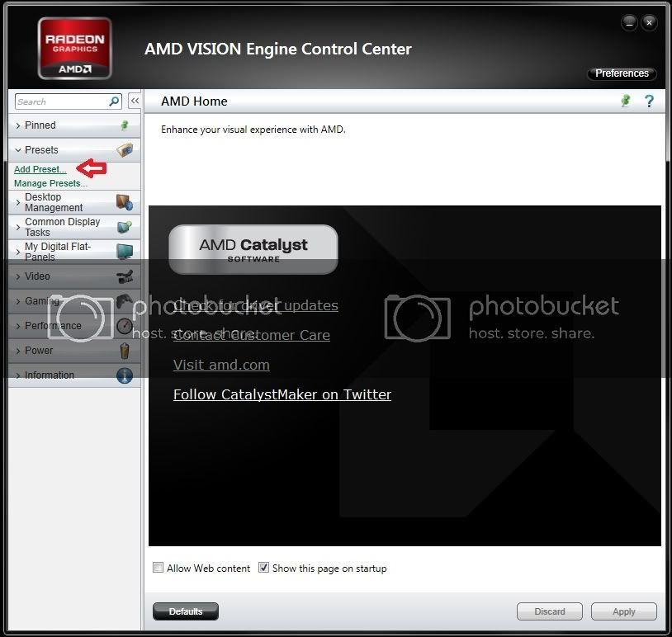Screen dimensions: 672x637
Task: Click the Radeon Graphics AMD logo
Action: pos(75,48)
